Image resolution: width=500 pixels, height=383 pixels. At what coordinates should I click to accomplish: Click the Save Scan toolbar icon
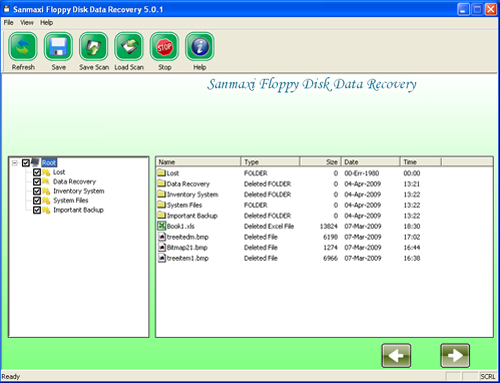pos(94,46)
